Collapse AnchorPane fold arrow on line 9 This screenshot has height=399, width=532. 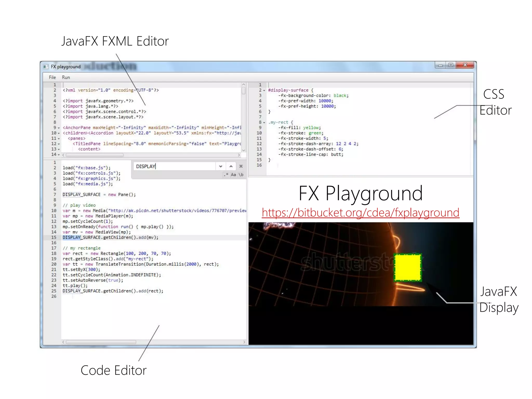59,128
